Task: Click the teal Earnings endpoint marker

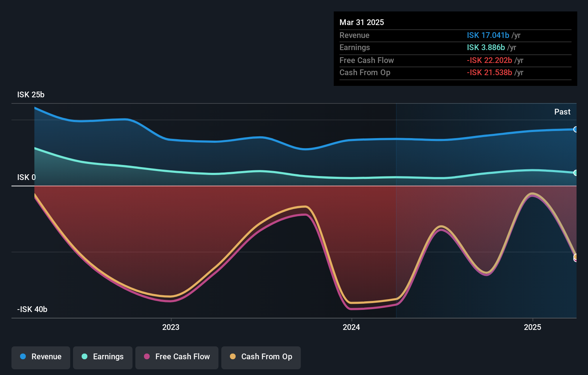Action: point(575,173)
